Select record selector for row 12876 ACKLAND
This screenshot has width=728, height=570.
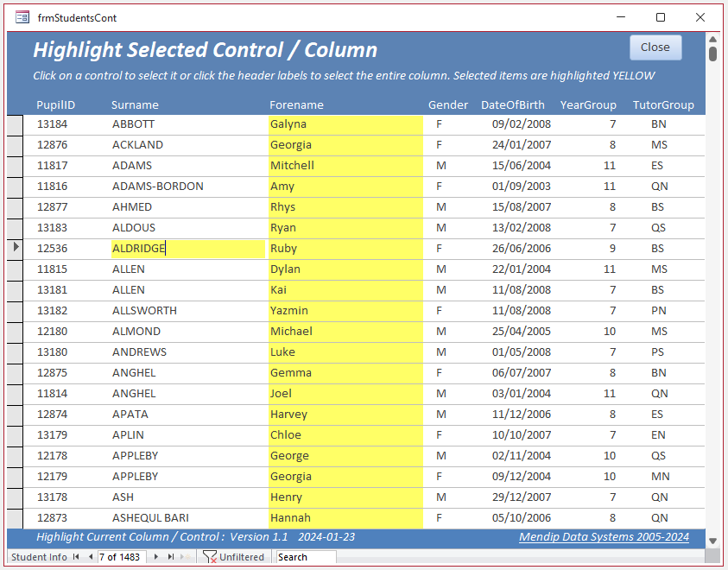(15, 146)
